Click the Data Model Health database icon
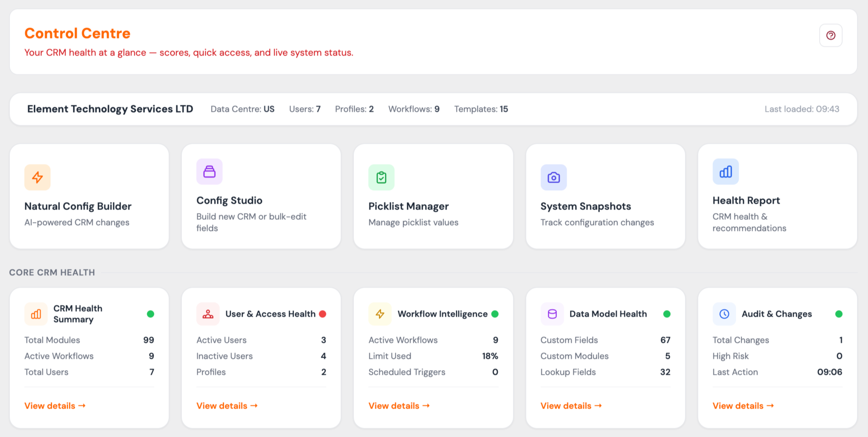 coord(552,314)
